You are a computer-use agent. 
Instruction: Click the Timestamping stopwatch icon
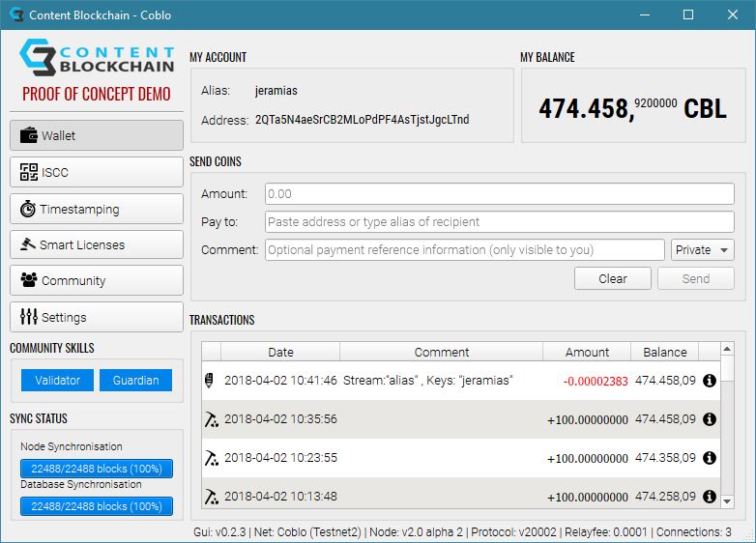click(x=27, y=209)
